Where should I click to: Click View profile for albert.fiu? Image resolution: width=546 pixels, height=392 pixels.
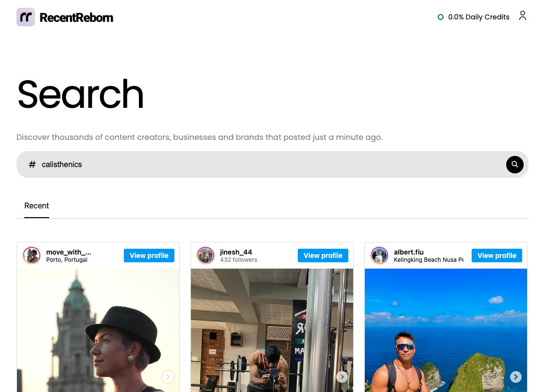point(497,256)
